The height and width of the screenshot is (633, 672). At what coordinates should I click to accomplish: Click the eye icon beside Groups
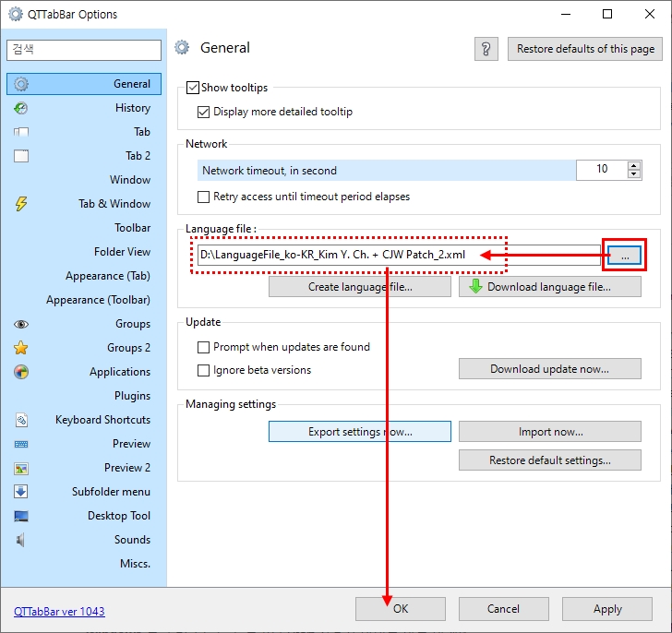coord(21,324)
